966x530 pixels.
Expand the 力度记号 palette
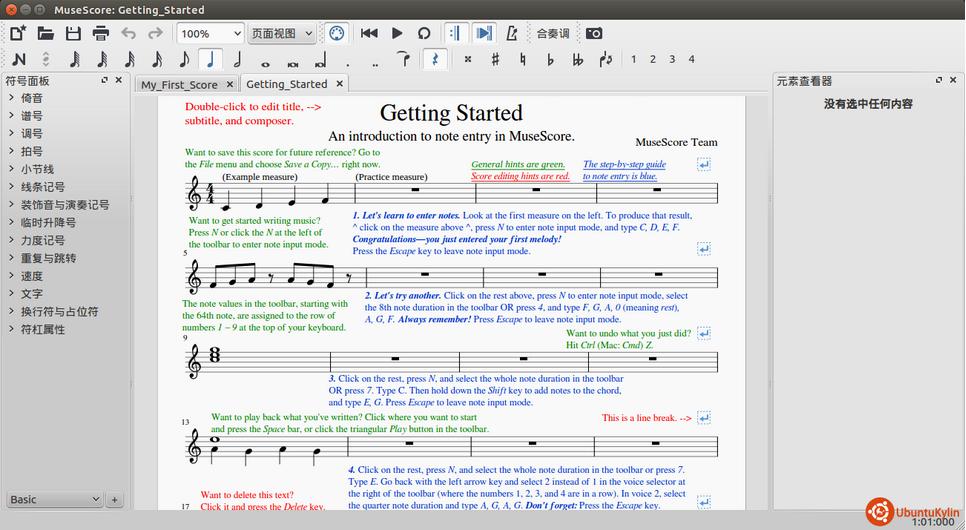point(11,240)
